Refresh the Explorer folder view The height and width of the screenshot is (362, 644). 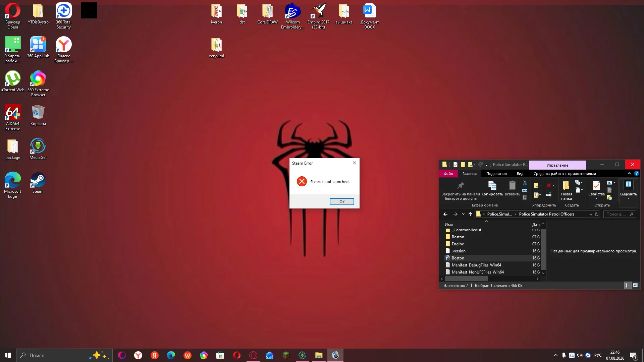click(x=597, y=215)
